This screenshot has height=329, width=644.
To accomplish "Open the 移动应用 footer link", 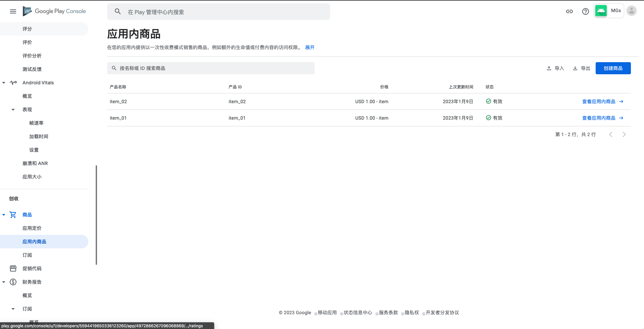I will click(x=327, y=313).
